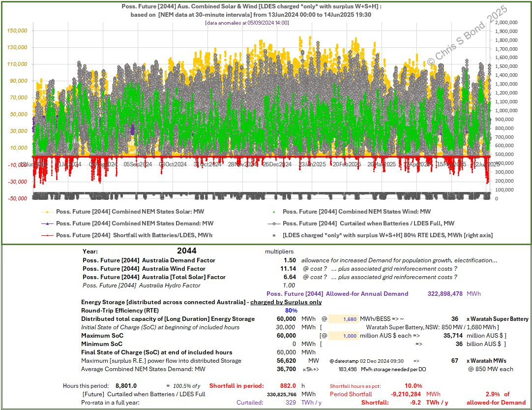
Task: Click the 'allowance for increased Demand' note
Action: coord(399,260)
